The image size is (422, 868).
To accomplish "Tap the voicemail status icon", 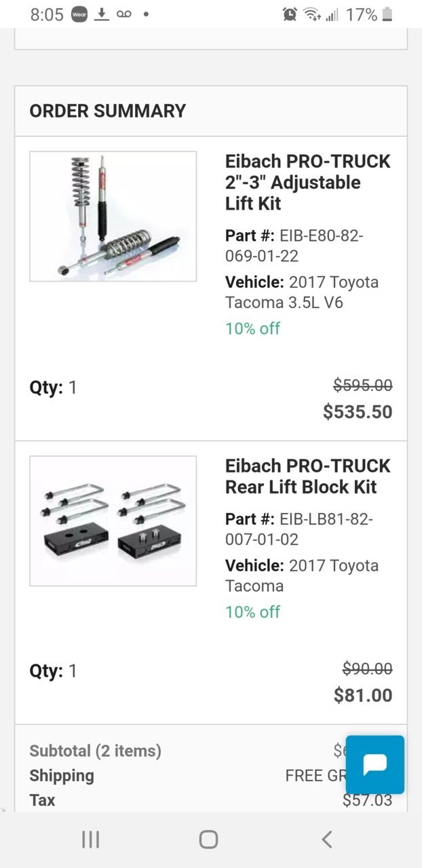I will coord(123,14).
